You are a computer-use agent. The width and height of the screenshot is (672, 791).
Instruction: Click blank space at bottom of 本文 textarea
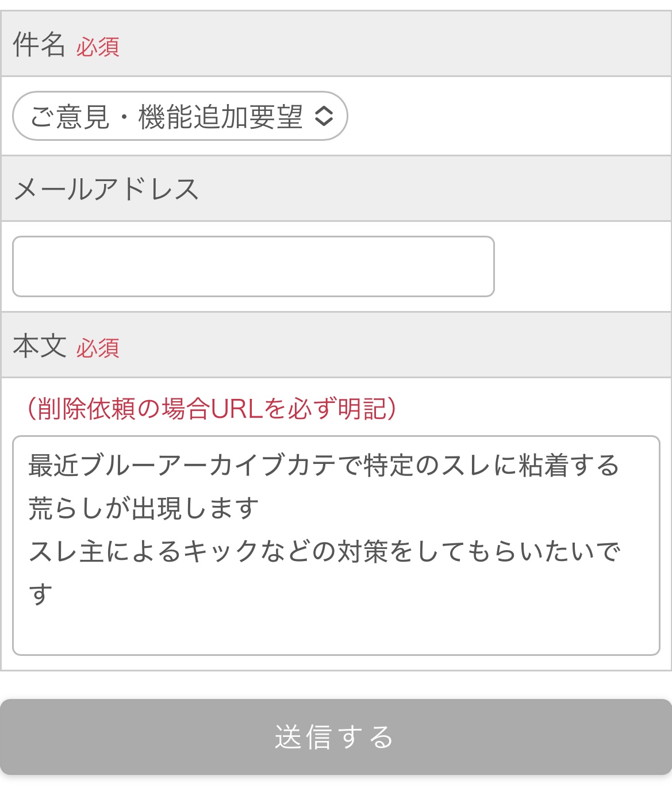(336, 632)
